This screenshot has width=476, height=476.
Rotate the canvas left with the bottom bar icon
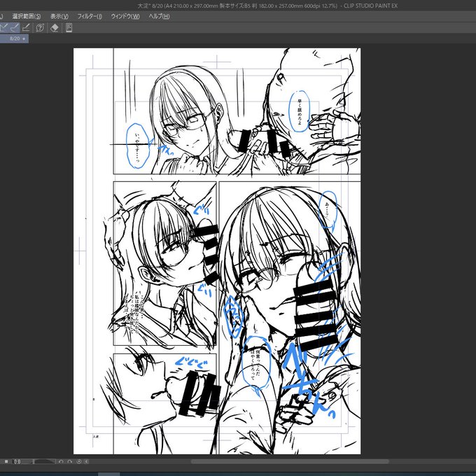61,462
